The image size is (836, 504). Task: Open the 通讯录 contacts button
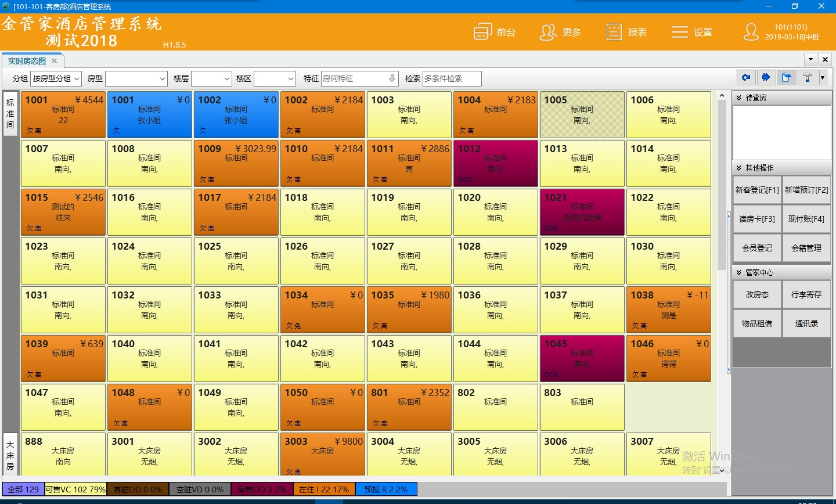pos(806,323)
